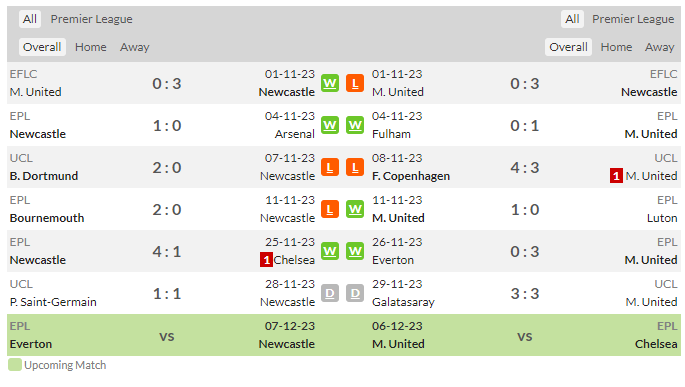Image resolution: width=685 pixels, height=387 pixels.
Task: Switch right table to Away matches
Action: [x=659, y=47]
